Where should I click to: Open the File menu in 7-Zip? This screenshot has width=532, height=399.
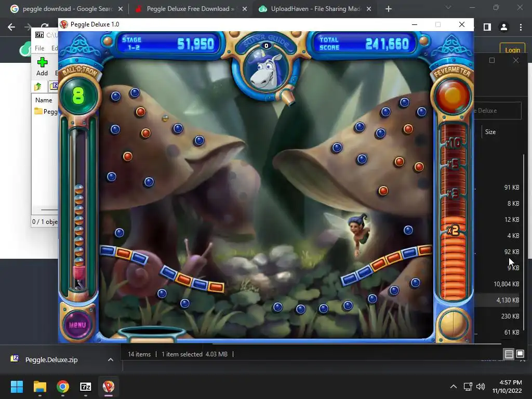[39, 48]
